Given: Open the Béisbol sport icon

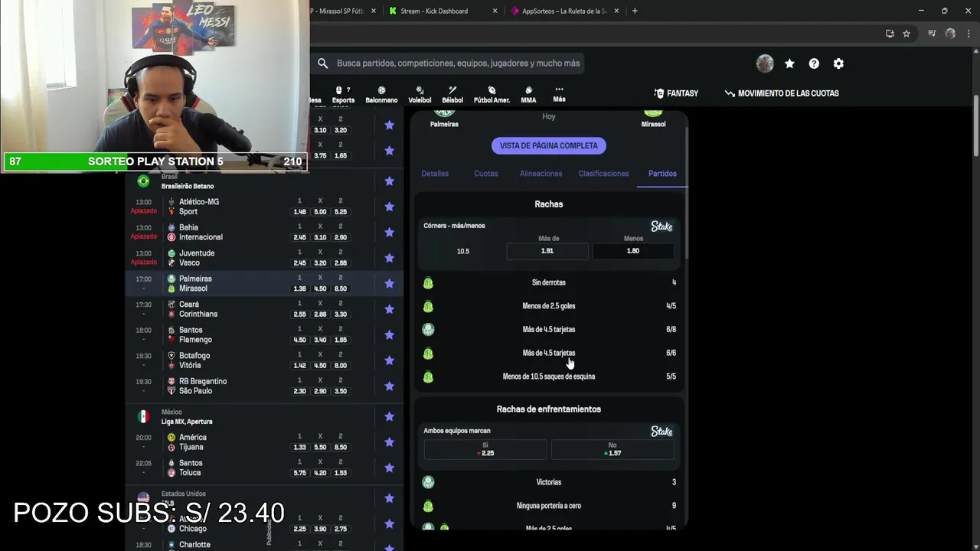Looking at the screenshot, I should pos(452,94).
